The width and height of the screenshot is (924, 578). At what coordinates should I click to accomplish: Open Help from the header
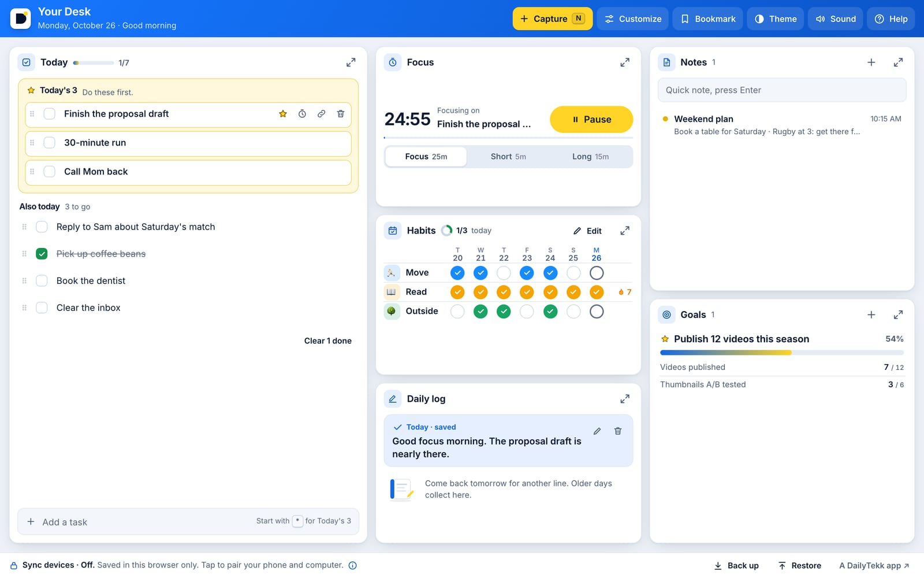pyautogui.click(x=891, y=19)
